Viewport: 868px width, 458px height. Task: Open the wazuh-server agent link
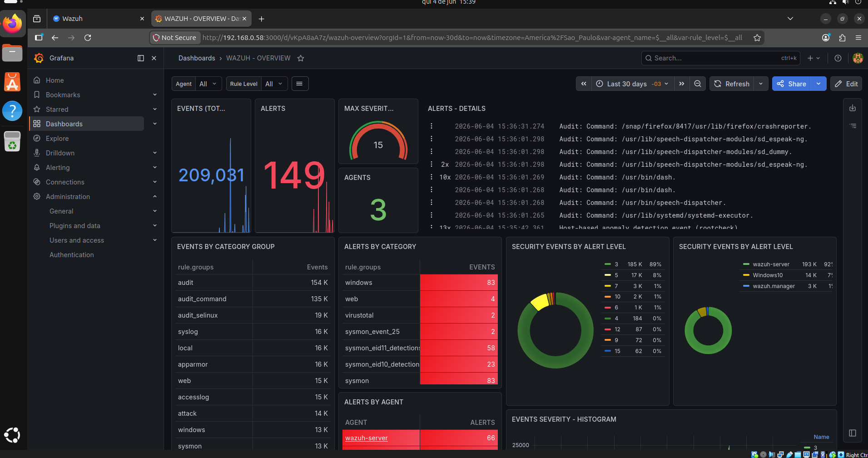367,438
